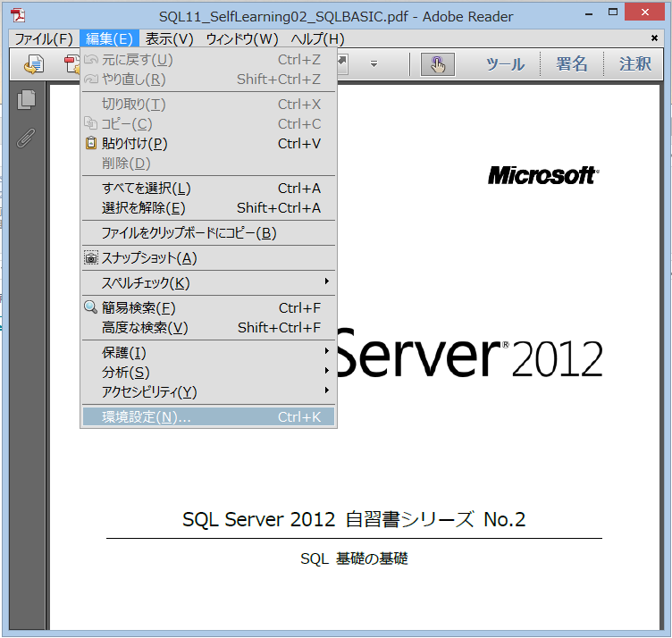Open the toolbar overflow dropdown arrow
This screenshot has height=638, width=672.
pos(374,63)
